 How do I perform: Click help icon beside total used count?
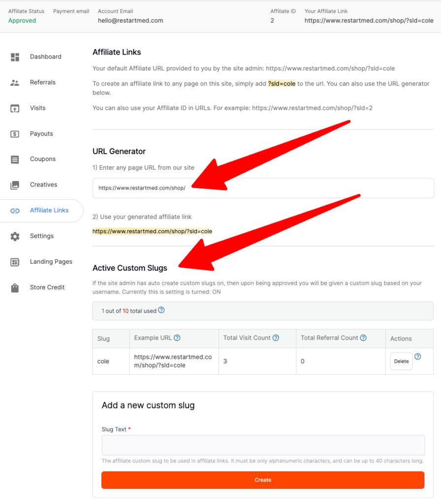click(x=161, y=311)
